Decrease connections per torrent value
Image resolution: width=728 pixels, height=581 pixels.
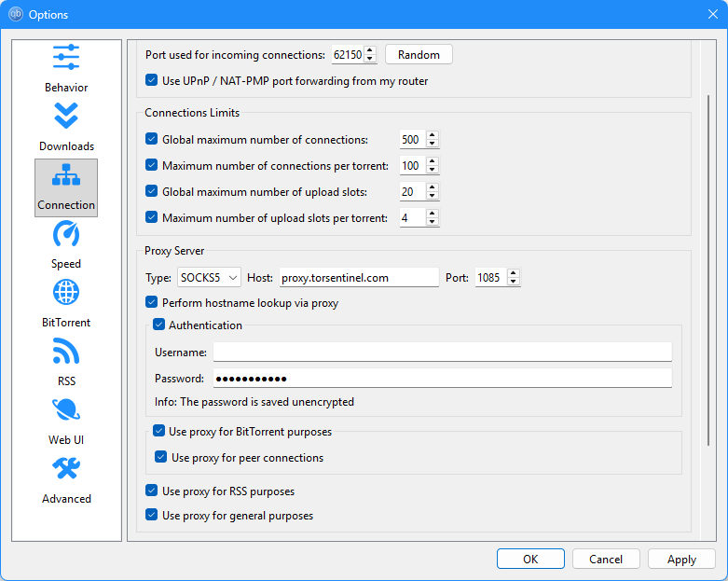point(433,169)
